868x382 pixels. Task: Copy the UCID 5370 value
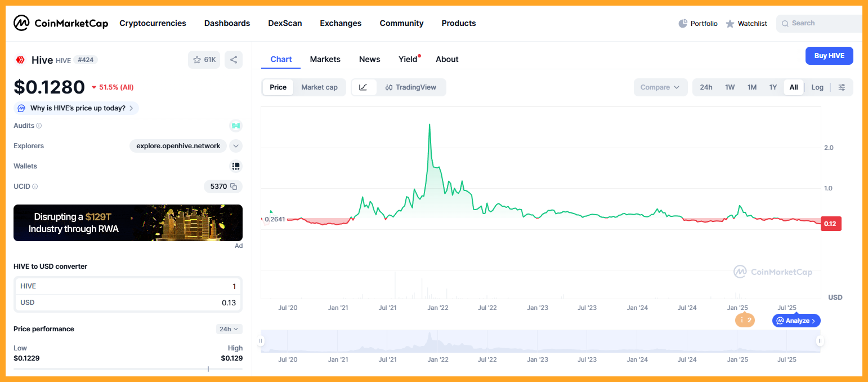[x=234, y=186]
